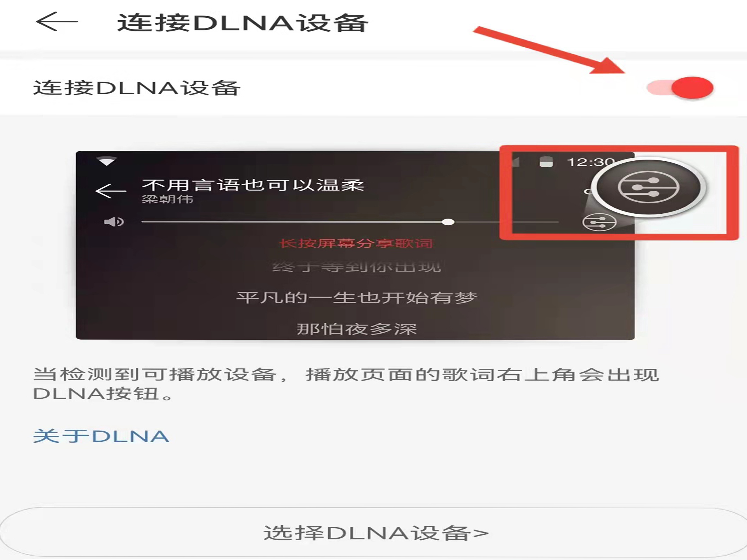Screen dimensions: 747x560
Task: Click the battery icon in preview status bar
Action: coord(546,162)
